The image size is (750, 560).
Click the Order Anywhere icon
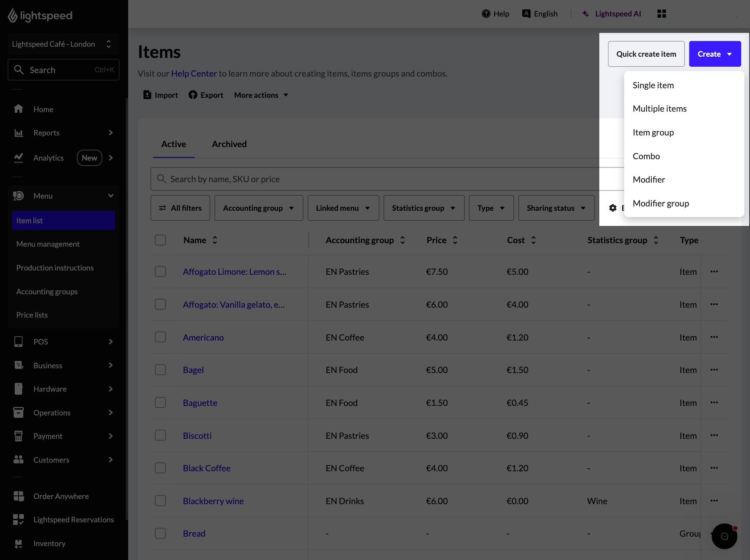[18, 496]
